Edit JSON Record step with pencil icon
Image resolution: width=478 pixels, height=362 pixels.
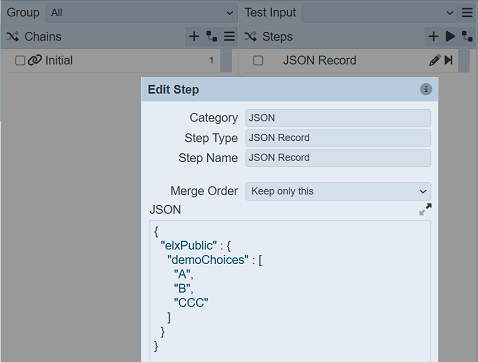[x=434, y=60]
